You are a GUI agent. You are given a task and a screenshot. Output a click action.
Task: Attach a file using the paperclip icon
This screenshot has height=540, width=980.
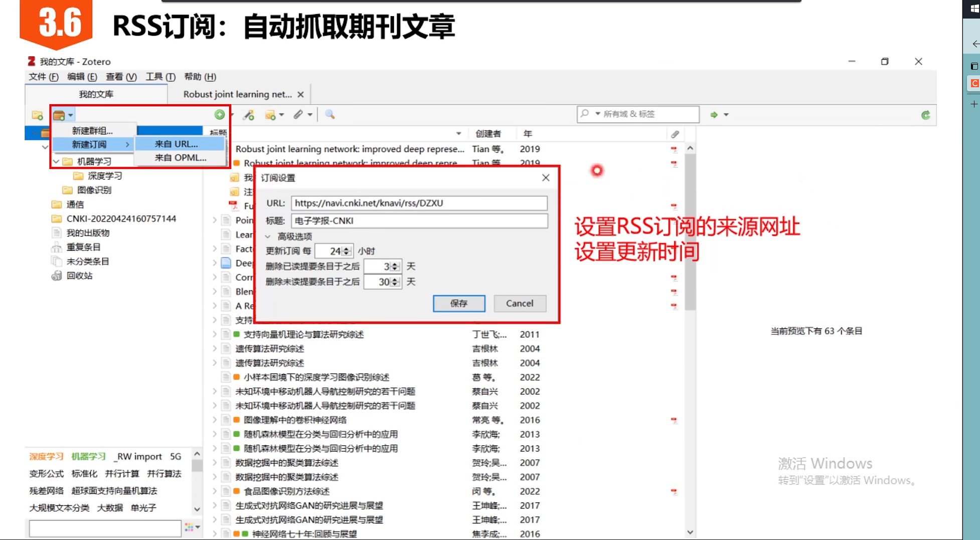pyautogui.click(x=299, y=114)
